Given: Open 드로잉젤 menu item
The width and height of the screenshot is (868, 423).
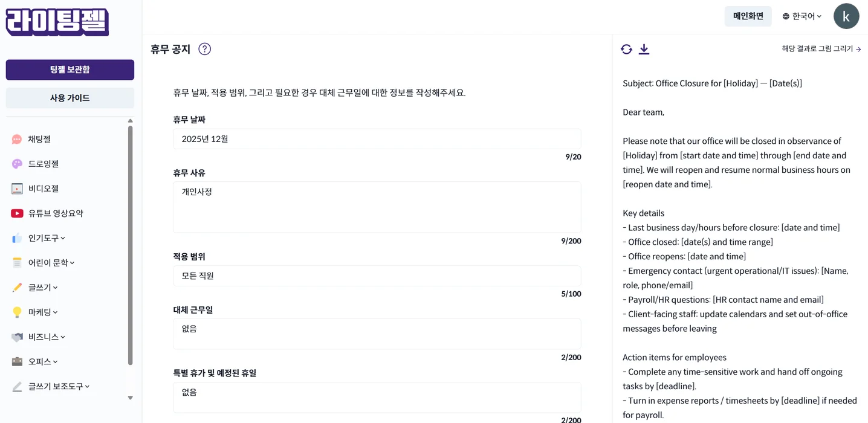Looking at the screenshot, I should tap(44, 164).
